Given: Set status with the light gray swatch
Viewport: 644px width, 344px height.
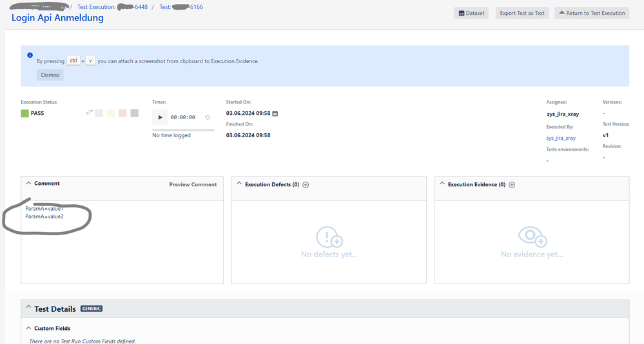Looking at the screenshot, I should coord(99,113).
